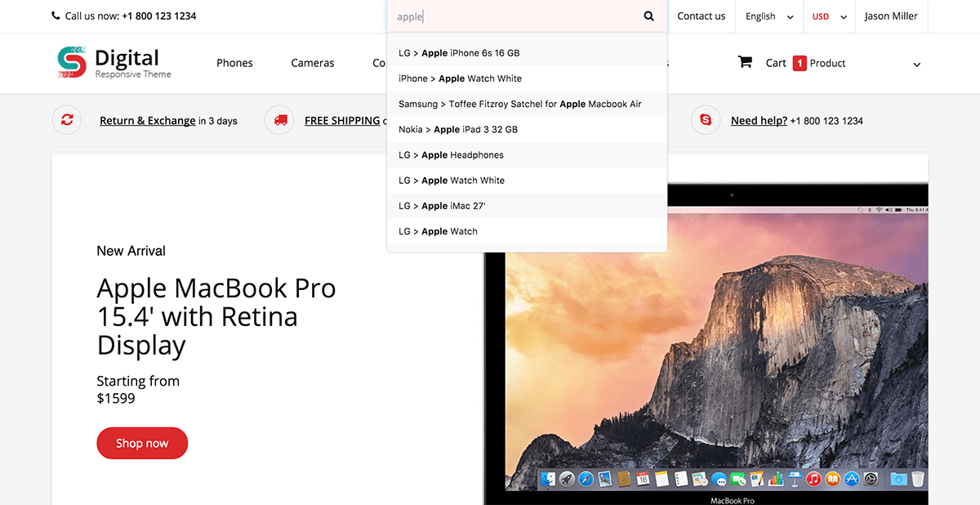Screen dimensions: 980x505
Task: Click the Skype need help icon
Action: click(705, 120)
